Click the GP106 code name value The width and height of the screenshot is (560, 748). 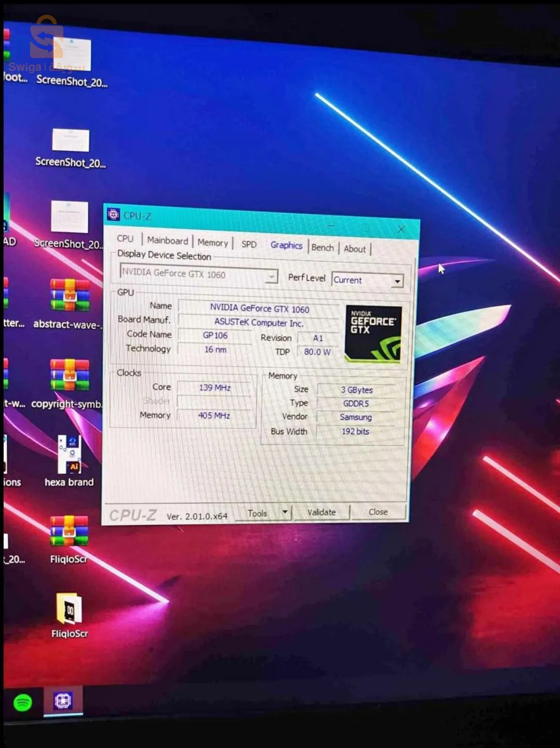215,336
